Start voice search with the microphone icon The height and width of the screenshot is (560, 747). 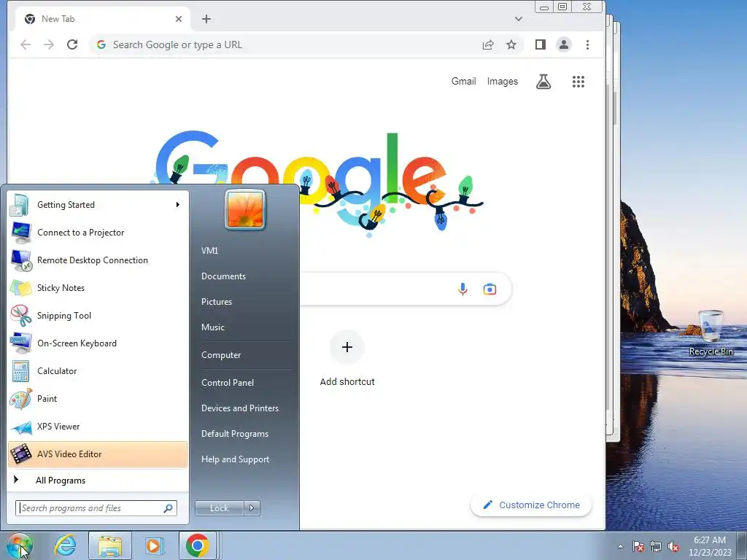(462, 289)
